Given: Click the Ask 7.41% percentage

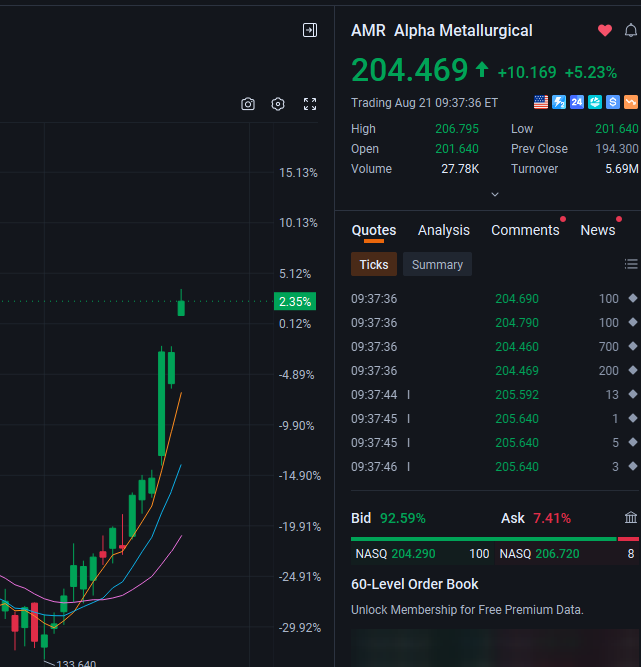Looking at the screenshot, I should tap(552, 518).
